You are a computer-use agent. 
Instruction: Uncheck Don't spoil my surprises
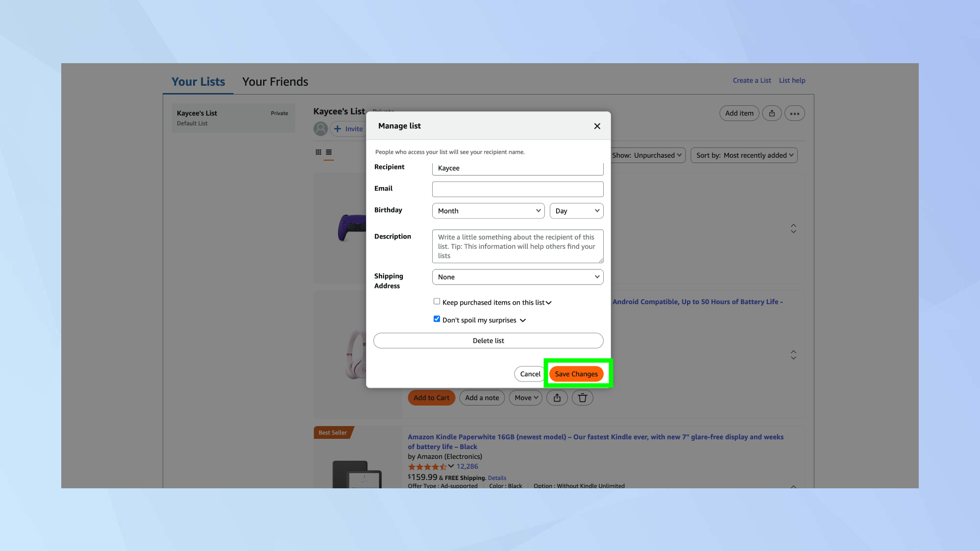437,319
